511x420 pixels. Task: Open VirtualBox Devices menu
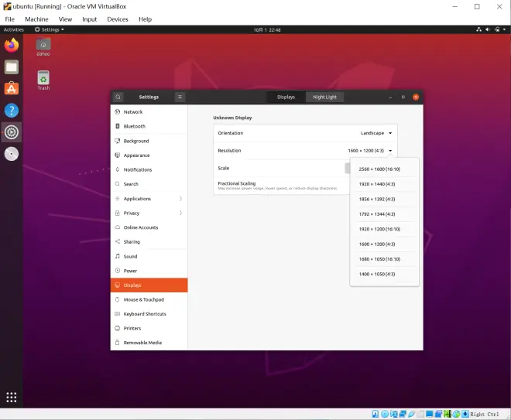[118, 19]
